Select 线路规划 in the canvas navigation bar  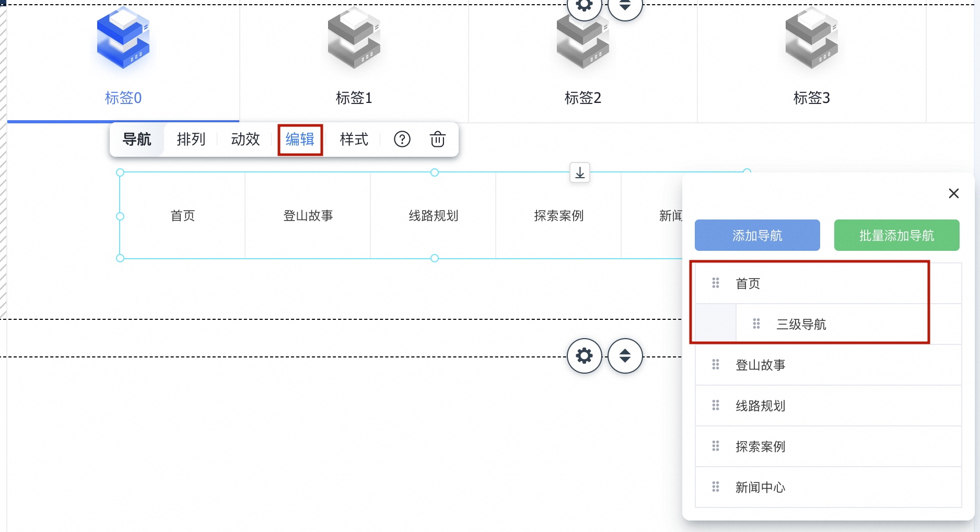(434, 215)
